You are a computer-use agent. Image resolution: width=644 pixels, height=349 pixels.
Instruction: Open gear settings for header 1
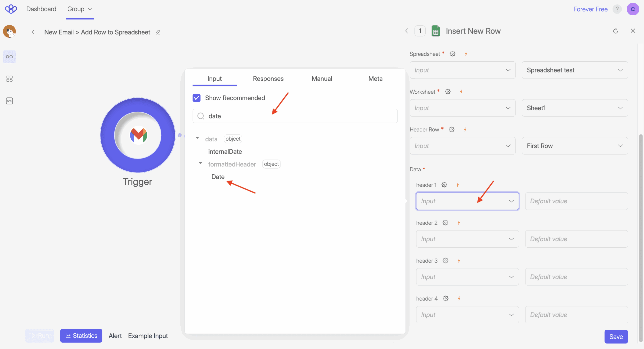[444, 185]
